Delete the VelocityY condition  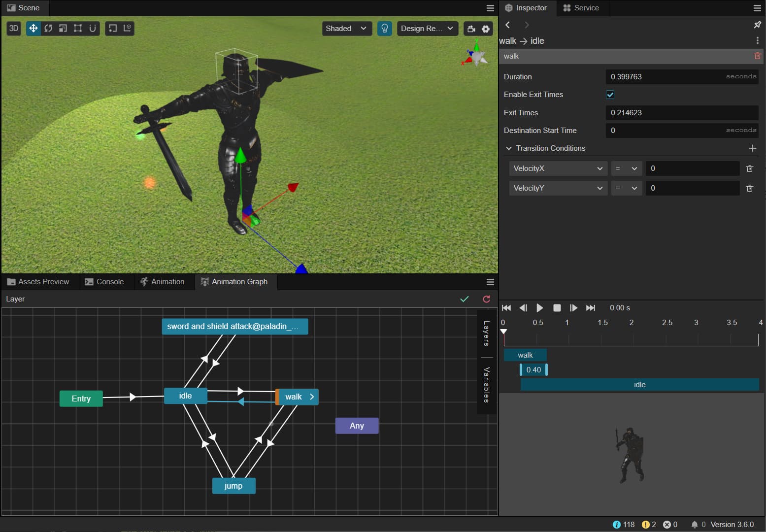750,188
